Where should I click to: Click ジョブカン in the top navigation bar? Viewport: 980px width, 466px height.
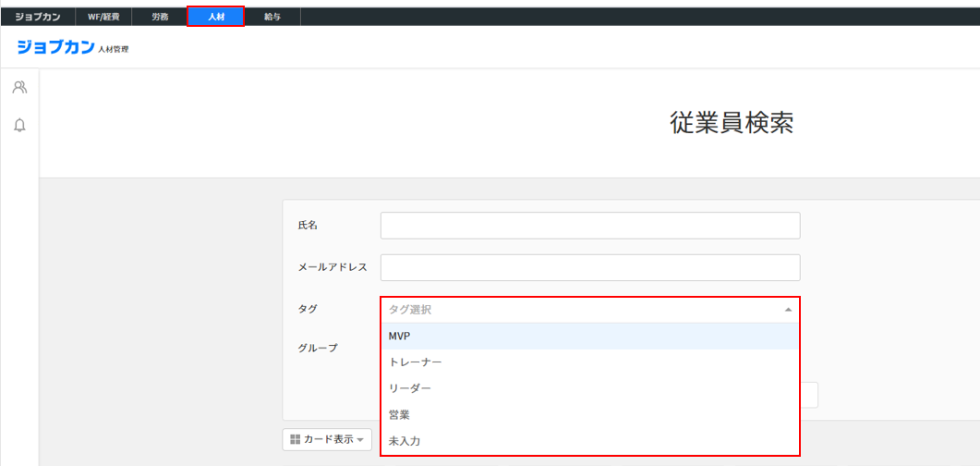[x=38, y=17]
